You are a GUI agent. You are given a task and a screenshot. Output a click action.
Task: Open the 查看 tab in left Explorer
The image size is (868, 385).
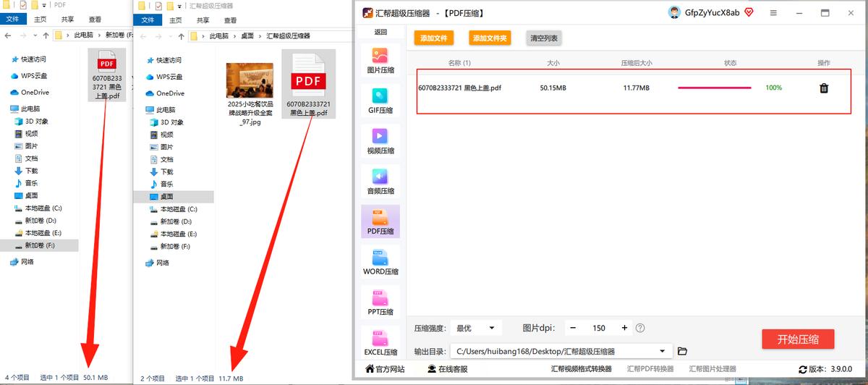coord(95,20)
